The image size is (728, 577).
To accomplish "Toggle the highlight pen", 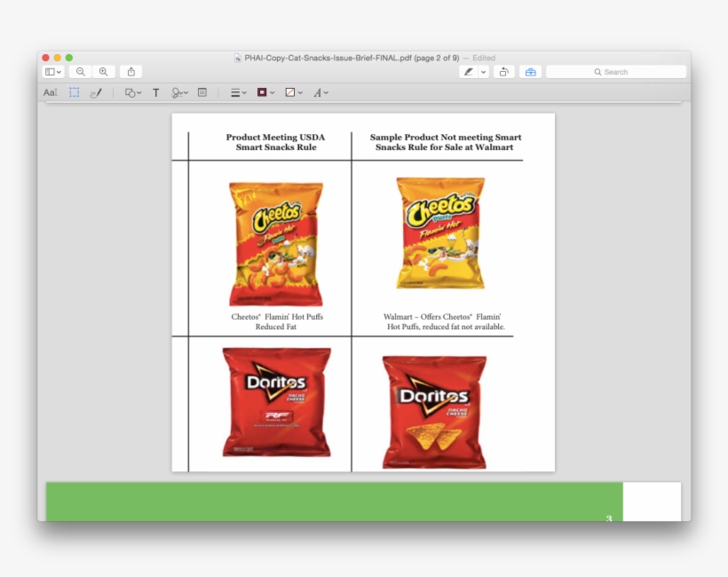I will pos(468,71).
